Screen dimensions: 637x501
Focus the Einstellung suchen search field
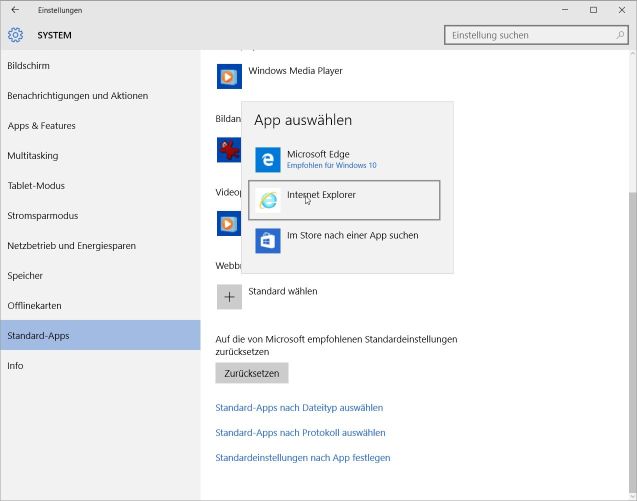(x=536, y=35)
